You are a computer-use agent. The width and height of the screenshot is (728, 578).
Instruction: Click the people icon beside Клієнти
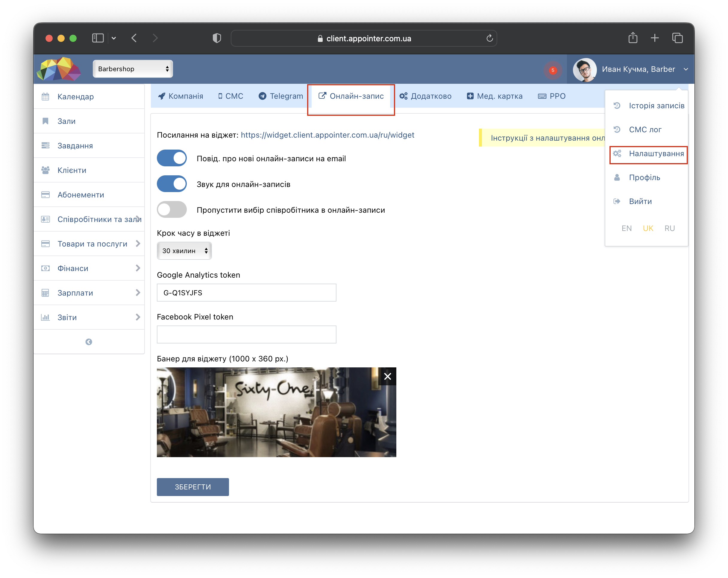pos(45,170)
